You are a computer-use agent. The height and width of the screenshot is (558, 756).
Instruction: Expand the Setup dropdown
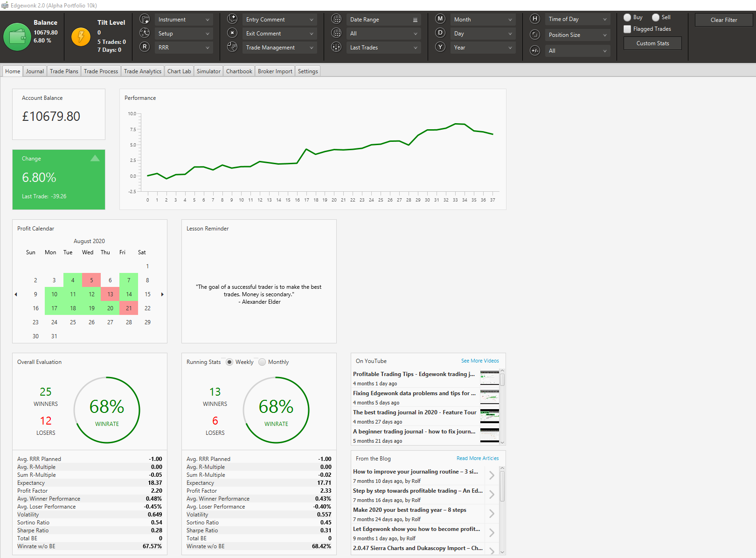184,34
